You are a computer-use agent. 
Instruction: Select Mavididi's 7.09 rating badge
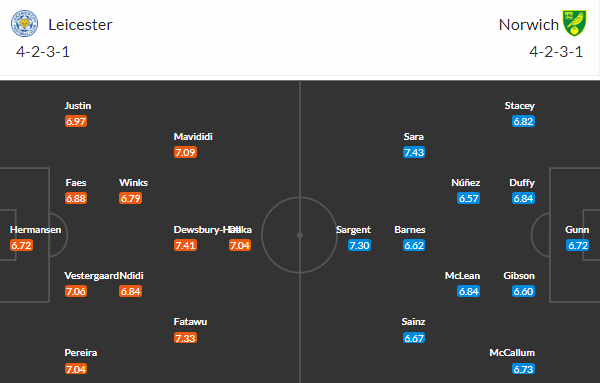point(185,152)
